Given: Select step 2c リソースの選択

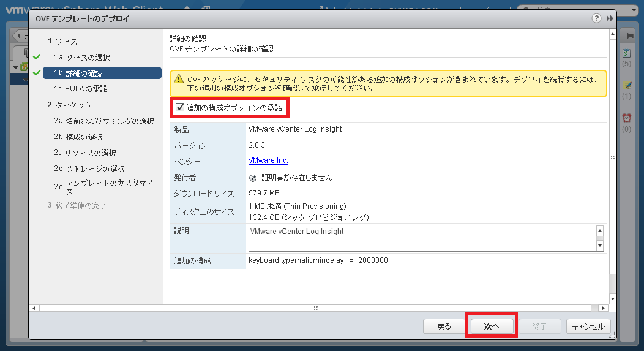Looking at the screenshot, I should pos(85,153).
